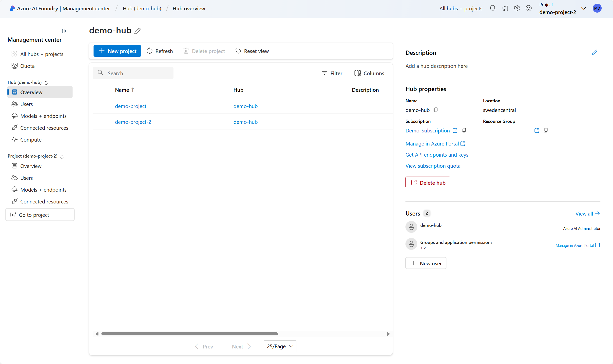Open the notifications bell

coord(492,8)
